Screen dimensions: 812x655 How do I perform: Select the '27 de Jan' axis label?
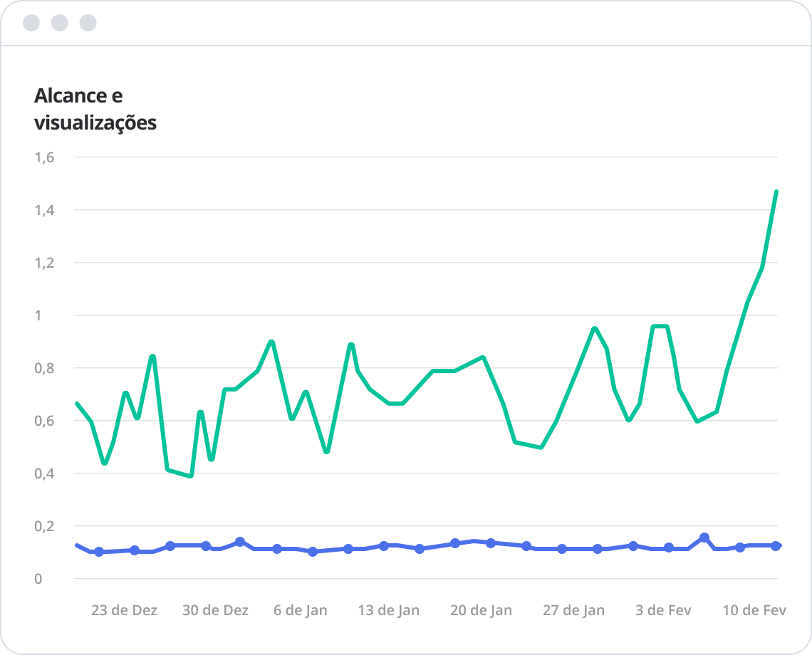pos(573,610)
